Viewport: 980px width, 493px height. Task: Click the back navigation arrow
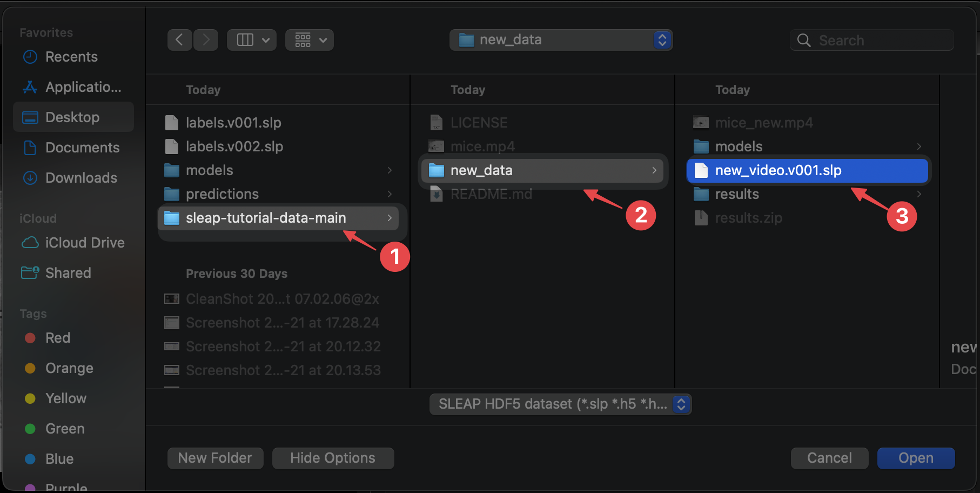pos(179,40)
